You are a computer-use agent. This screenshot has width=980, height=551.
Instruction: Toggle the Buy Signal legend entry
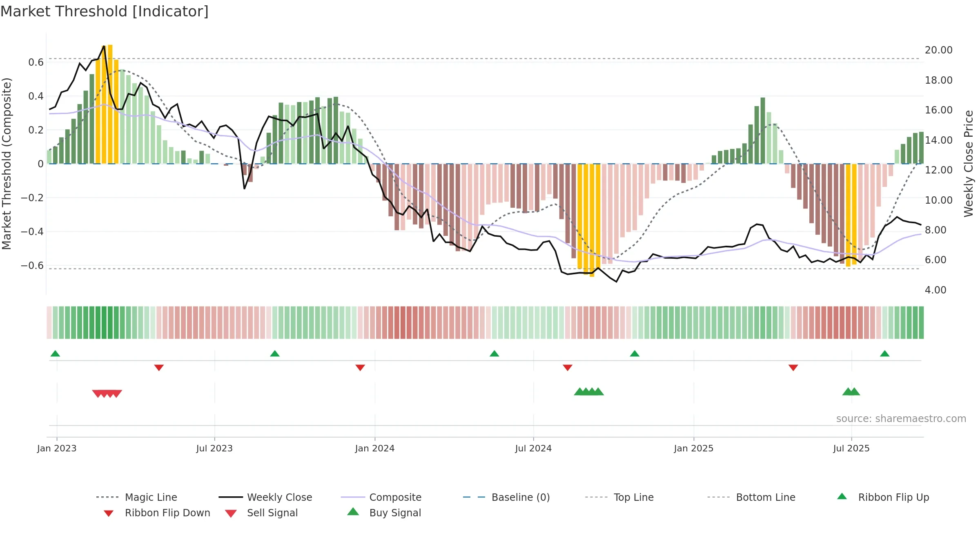384,513
